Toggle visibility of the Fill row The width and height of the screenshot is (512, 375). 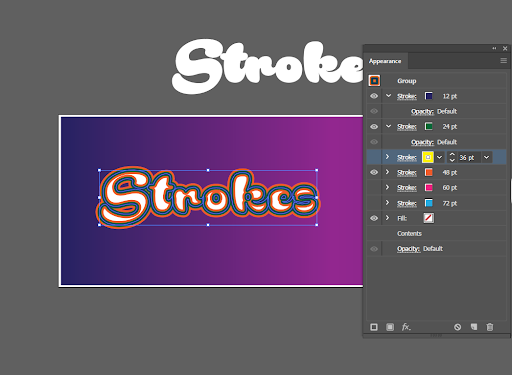click(x=374, y=218)
